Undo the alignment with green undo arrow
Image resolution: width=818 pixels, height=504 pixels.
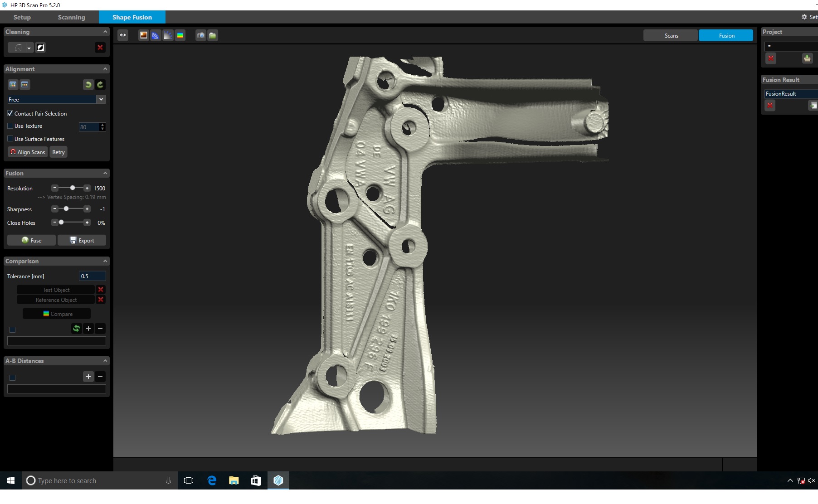88,85
